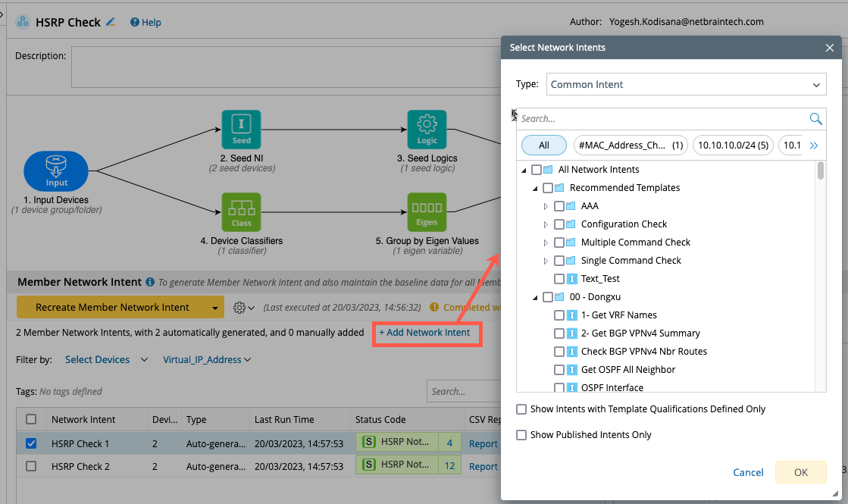Click the search magnifier in Select Network Intents
The width and height of the screenshot is (848, 504).
(815, 118)
